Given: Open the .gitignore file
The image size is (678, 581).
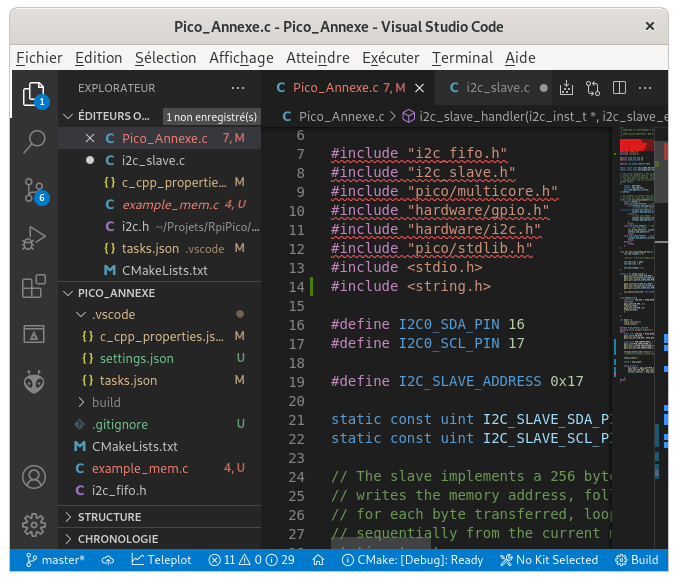Looking at the screenshot, I should tap(160, 425).
